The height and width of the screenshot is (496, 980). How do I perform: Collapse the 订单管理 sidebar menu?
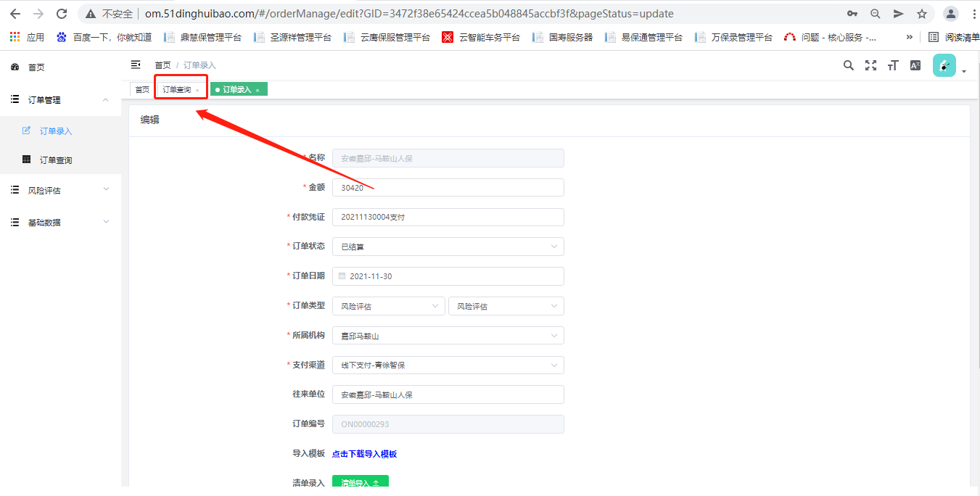tap(60, 99)
